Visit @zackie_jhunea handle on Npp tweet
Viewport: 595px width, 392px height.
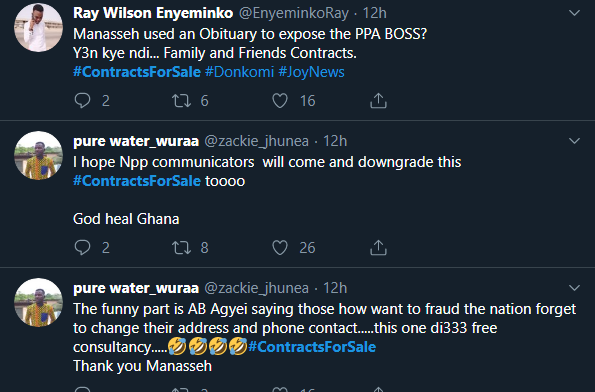(257, 141)
